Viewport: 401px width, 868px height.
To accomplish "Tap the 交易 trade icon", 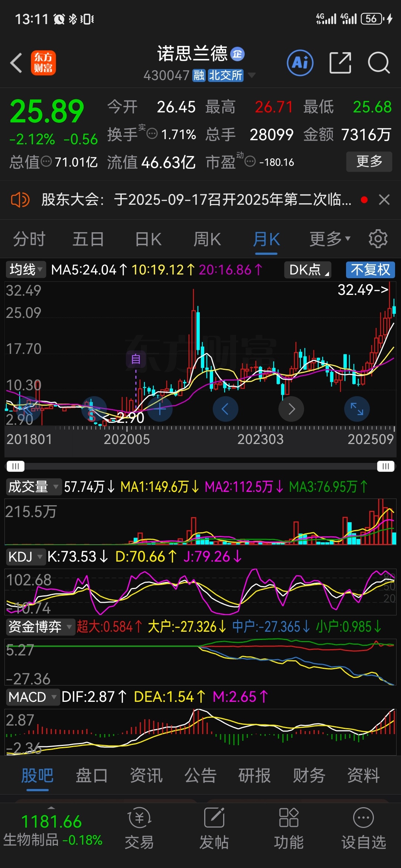I will (139, 829).
